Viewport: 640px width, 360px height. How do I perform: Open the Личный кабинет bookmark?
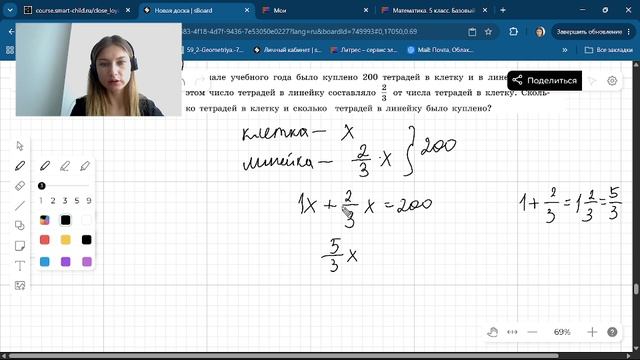point(287,50)
